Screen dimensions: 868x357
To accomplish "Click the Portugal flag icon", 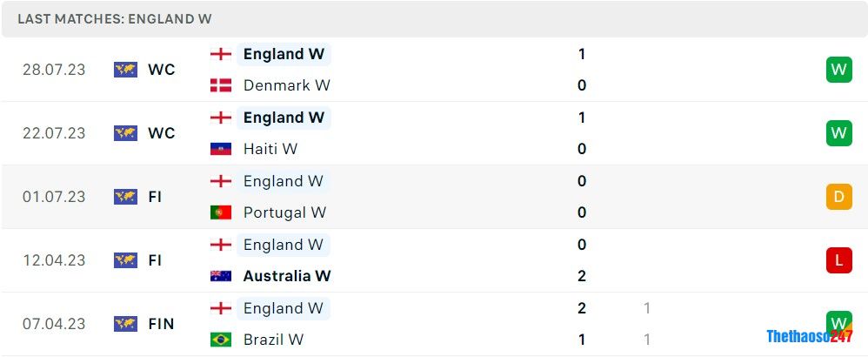I will point(221,212).
